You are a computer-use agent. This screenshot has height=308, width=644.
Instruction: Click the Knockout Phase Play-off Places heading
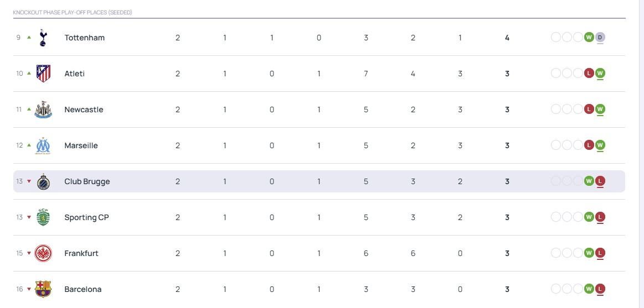(73, 12)
